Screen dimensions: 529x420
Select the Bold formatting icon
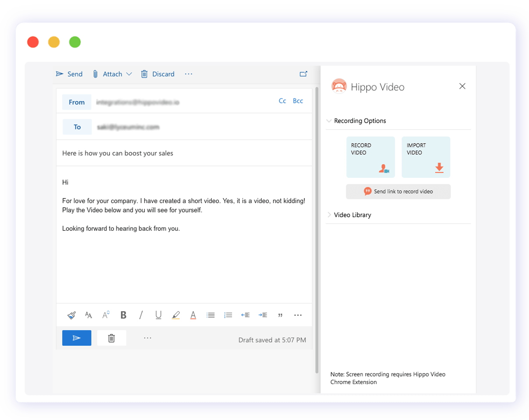pyautogui.click(x=123, y=315)
